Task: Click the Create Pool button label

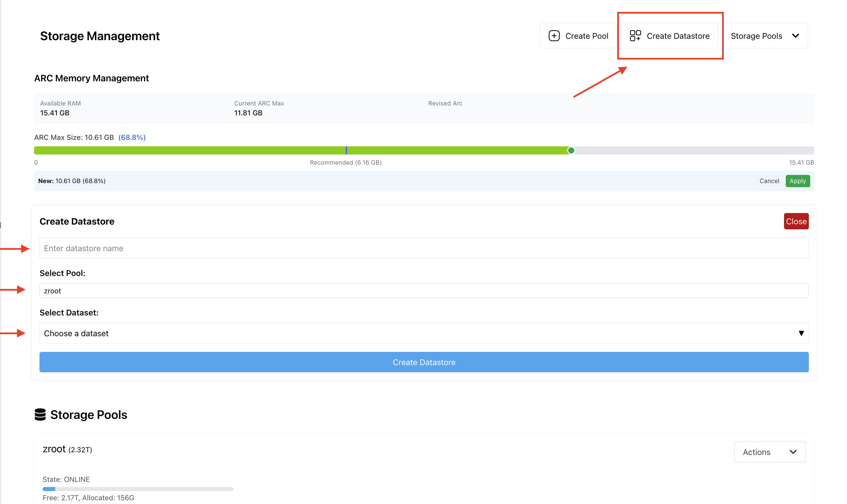Action: point(587,36)
